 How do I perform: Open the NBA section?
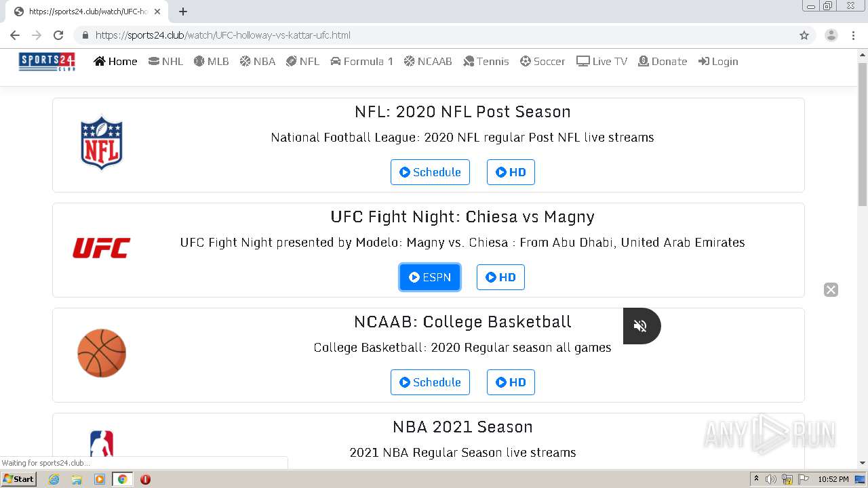click(x=258, y=61)
